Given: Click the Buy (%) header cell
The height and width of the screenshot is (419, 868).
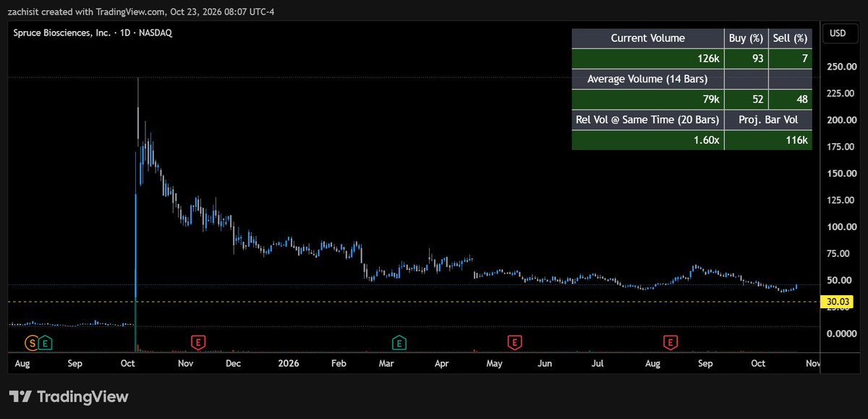Looking at the screenshot, I should 746,38.
